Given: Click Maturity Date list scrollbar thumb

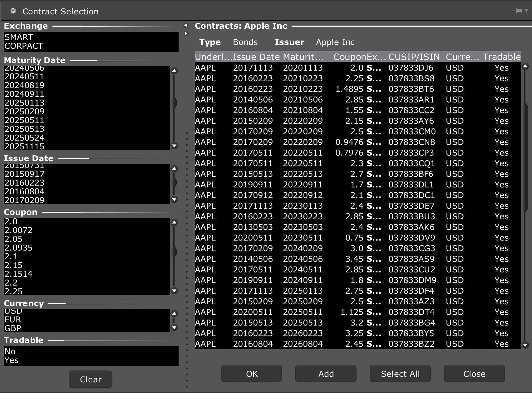Looking at the screenshot, I should (x=174, y=102).
